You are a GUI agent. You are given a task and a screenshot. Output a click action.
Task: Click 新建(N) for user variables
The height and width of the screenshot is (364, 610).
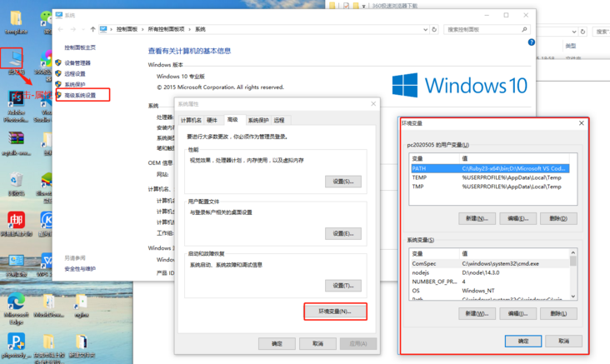point(477,218)
